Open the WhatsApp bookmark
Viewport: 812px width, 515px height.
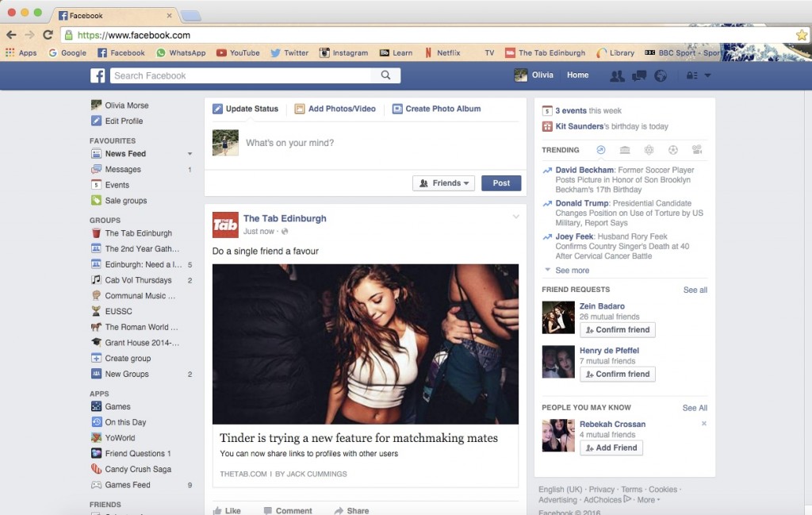pos(181,53)
